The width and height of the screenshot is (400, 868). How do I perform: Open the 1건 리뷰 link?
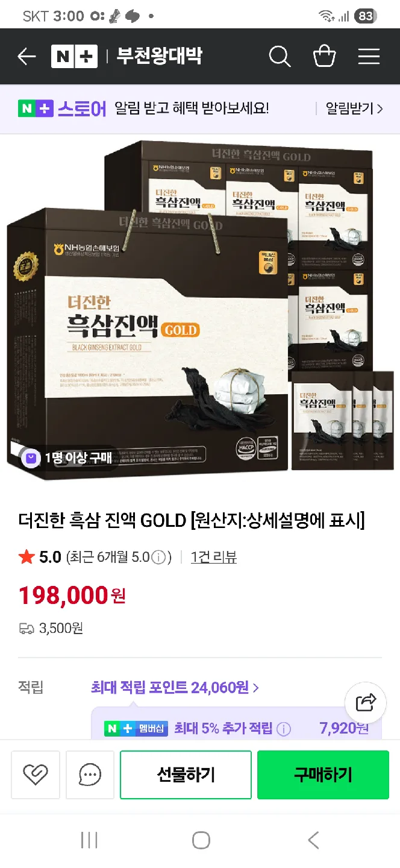pos(213,558)
